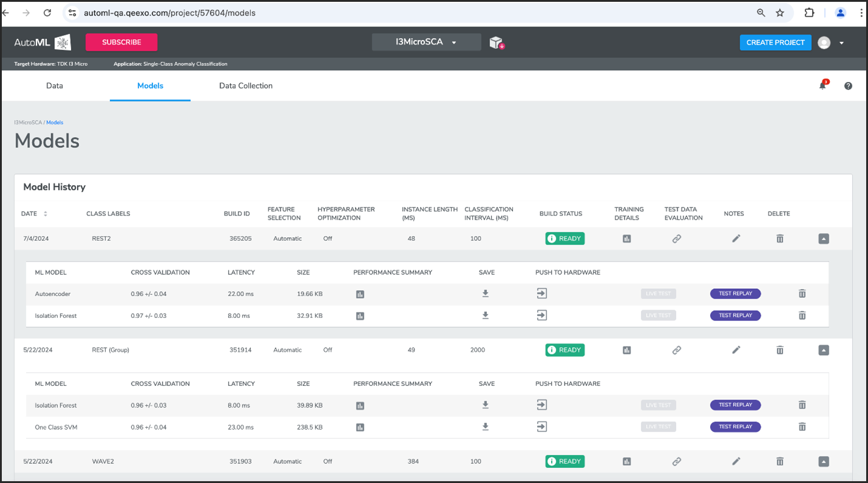Click the browser back arrow
The width and height of the screenshot is (868, 483).
pos(6,13)
